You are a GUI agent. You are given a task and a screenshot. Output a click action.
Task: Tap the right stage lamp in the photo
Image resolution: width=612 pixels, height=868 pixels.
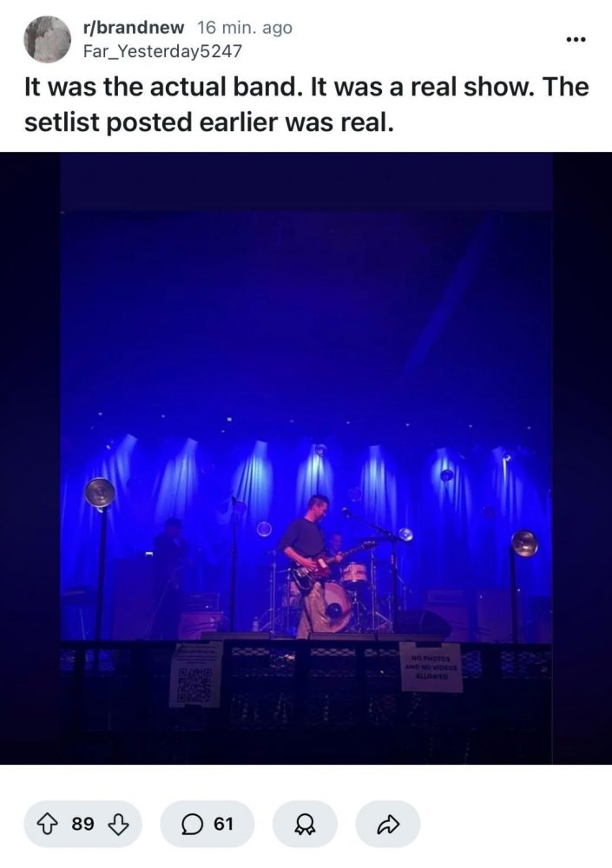[524, 543]
